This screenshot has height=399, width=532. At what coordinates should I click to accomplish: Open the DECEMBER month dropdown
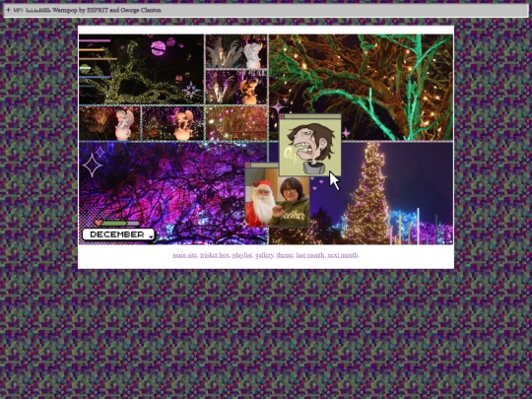[118, 234]
